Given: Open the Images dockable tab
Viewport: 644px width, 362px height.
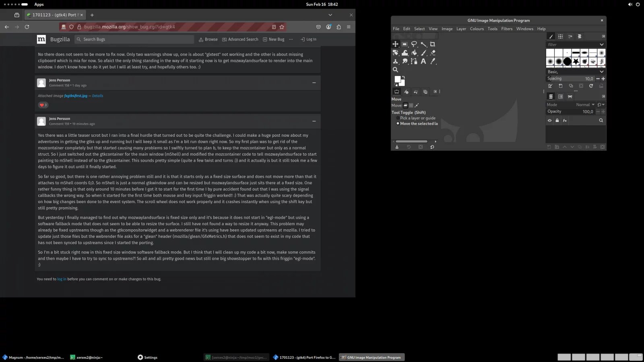Looking at the screenshot, I should click(x=425, y=92).
